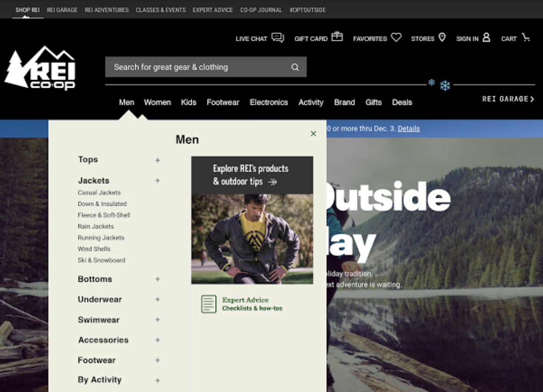Click the man in jacket promo image

(252, 239)
